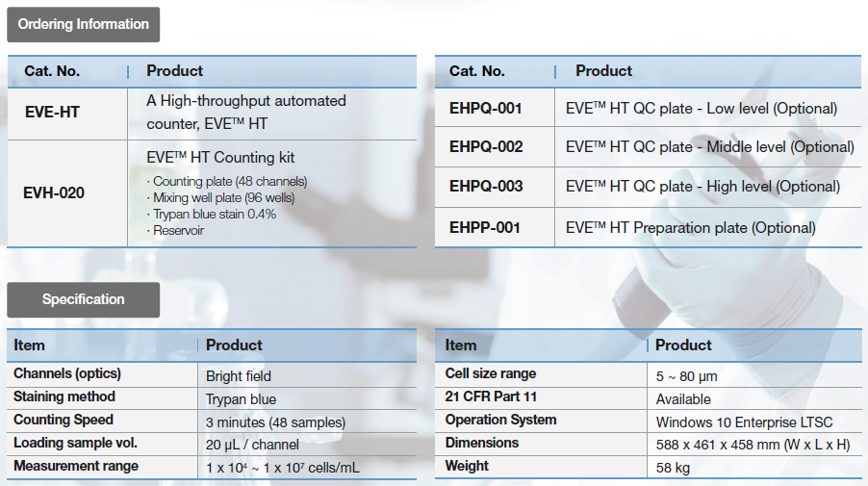The height and width of the screenshot is (486, 868).
Task: Click the Ordering Information header button
Action: [x=84, y=25]
